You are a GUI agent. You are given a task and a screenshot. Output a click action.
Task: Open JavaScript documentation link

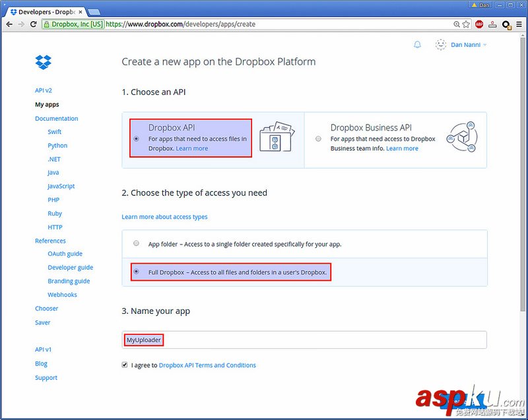pos(61,186)
